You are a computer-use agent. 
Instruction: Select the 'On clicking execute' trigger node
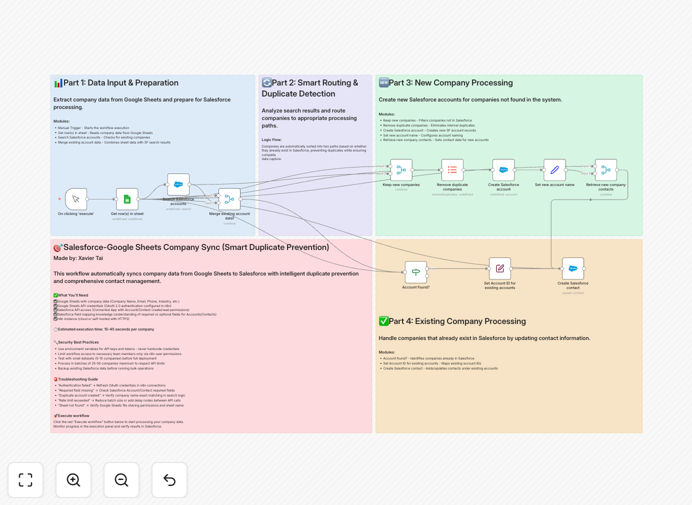click(76, 199)
